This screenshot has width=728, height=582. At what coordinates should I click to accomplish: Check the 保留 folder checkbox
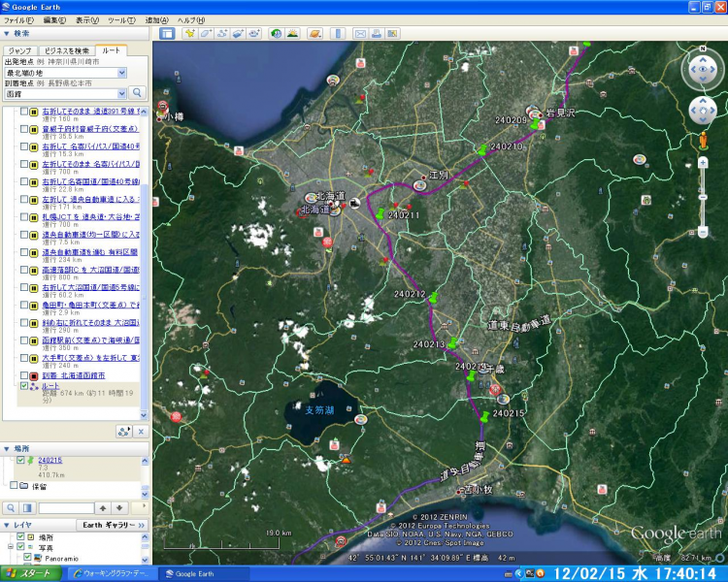(x=14, y=485)
